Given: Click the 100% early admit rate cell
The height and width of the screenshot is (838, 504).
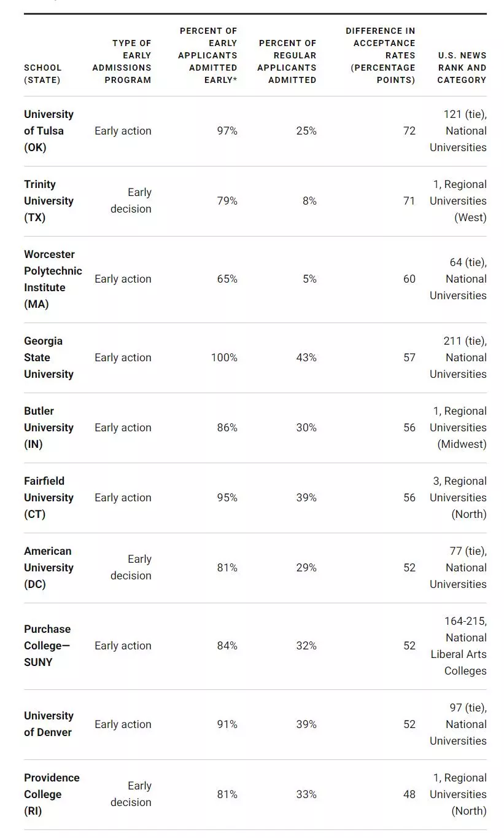Looking at the screenshot, I should coord(224,358).
